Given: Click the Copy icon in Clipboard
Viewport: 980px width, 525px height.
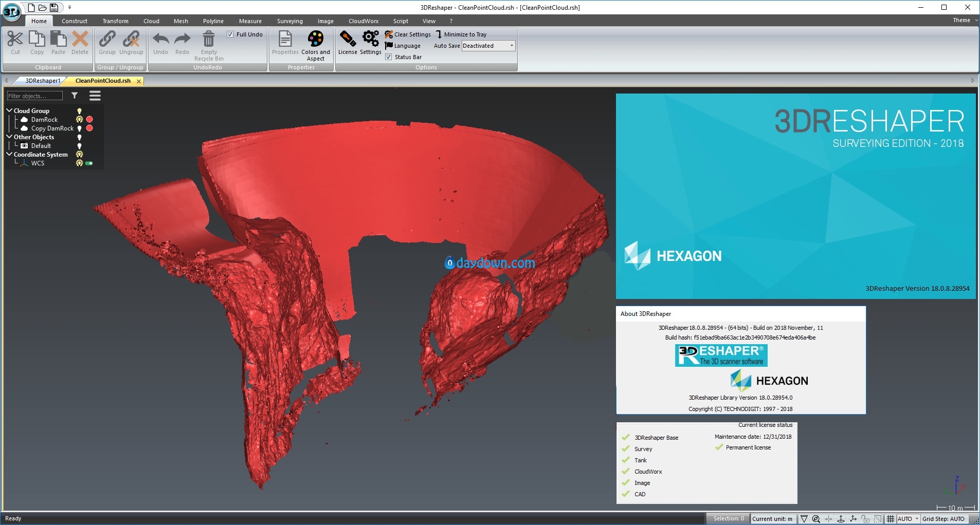Looking at the screenshot, I should pyautogui.click(x=37, y=39).
